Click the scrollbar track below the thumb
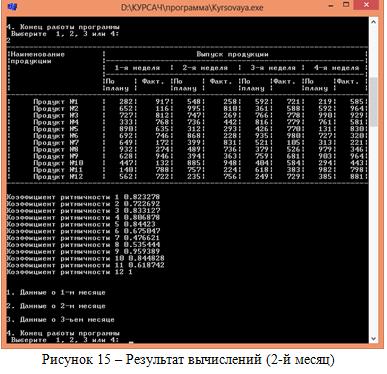The width and height of the screenshot is (387, 374). point(373,230)
